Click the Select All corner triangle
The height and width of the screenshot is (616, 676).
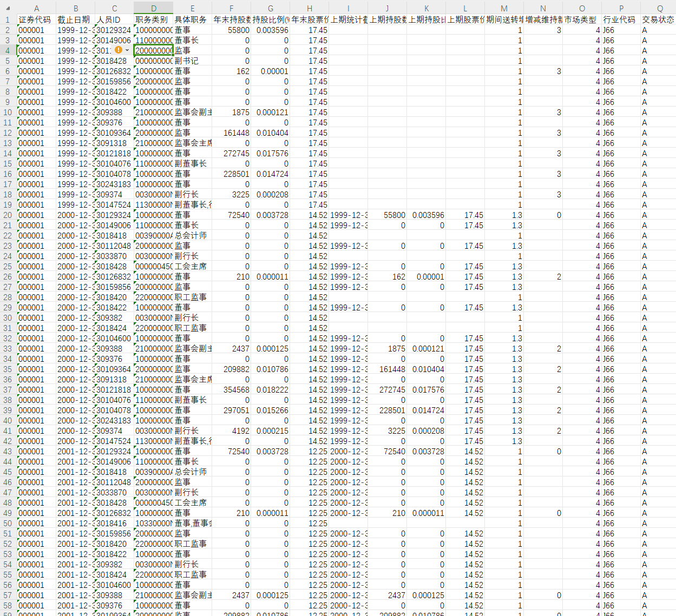(x=8, y=8)
